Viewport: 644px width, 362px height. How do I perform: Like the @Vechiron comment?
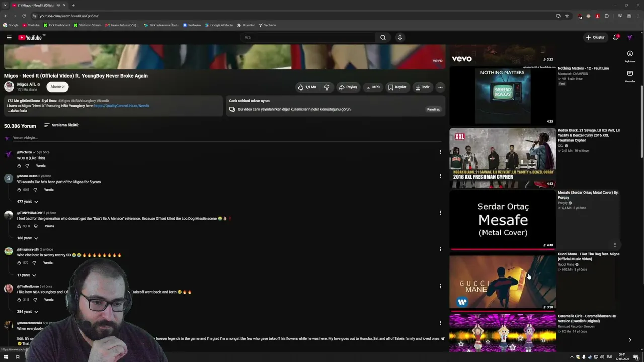pos(19,166)
